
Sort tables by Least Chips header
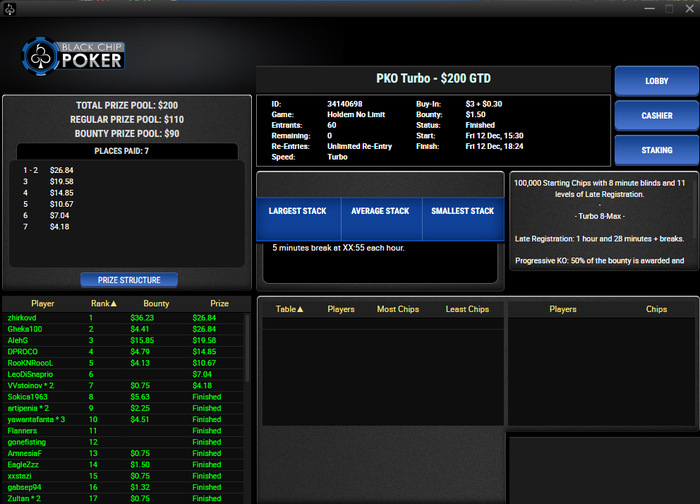coord(467,309)
